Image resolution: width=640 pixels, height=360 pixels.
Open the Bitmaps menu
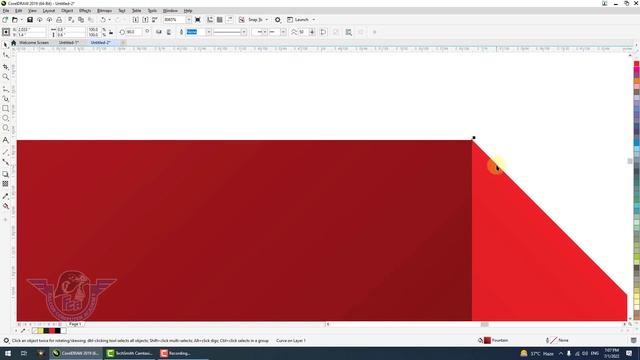pyautogui.click(x=104, y=11)
